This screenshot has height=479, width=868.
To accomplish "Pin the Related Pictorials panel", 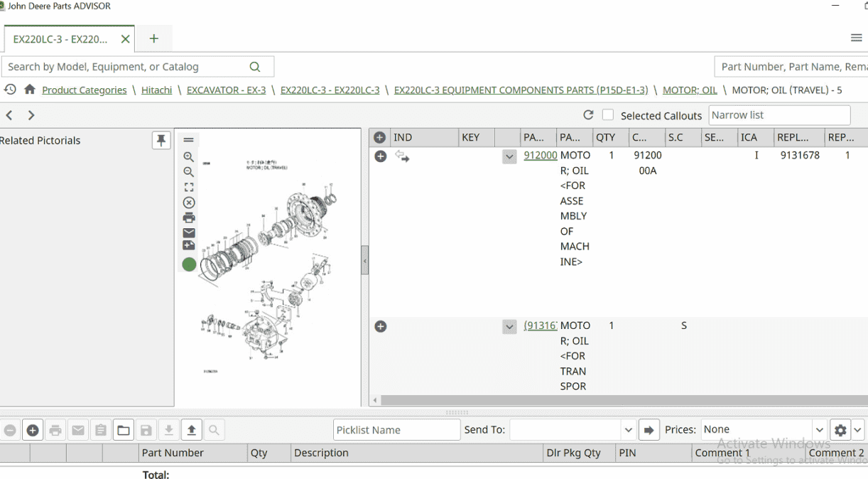I will pos(161,141).
